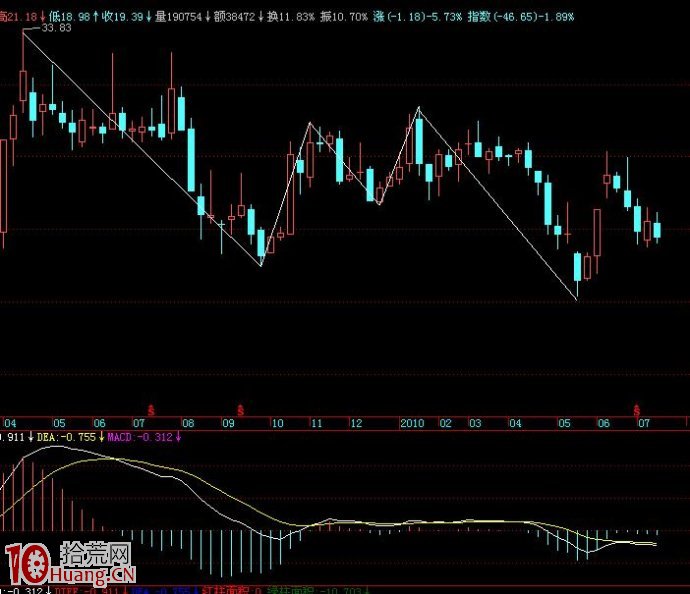Click the 涨(-1.18)-5.73% change readout
The width and height of the screenshot is (690, 594).
point(417,17)
